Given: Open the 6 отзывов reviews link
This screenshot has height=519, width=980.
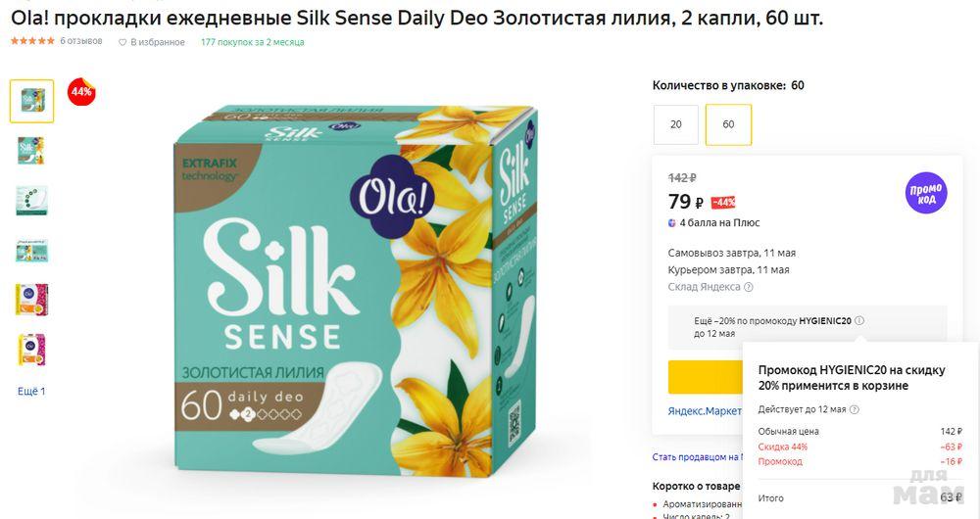Looking at the screenshot, I should coord(81,42).
